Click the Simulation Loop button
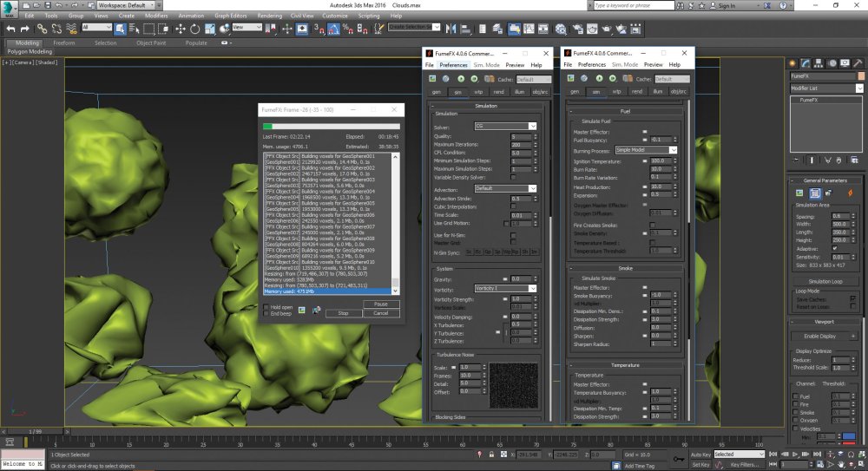The width and height of the screenshot is (868, 471). coord(825,281)
